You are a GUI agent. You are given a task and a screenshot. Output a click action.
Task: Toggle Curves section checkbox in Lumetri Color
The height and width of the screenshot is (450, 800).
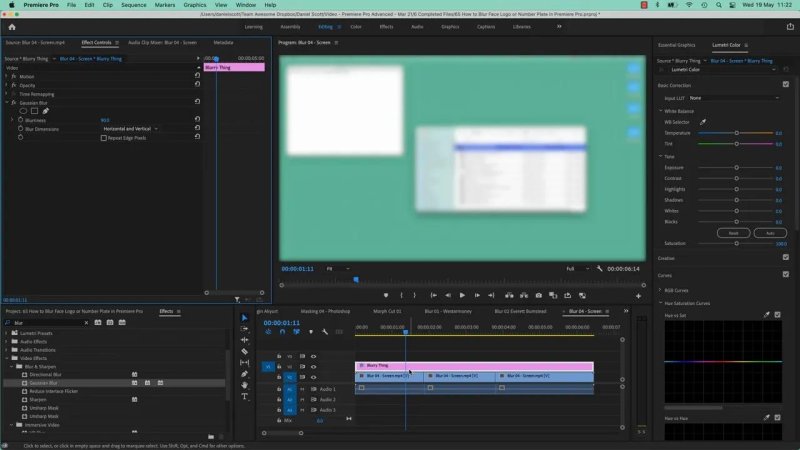click(786, 274)
